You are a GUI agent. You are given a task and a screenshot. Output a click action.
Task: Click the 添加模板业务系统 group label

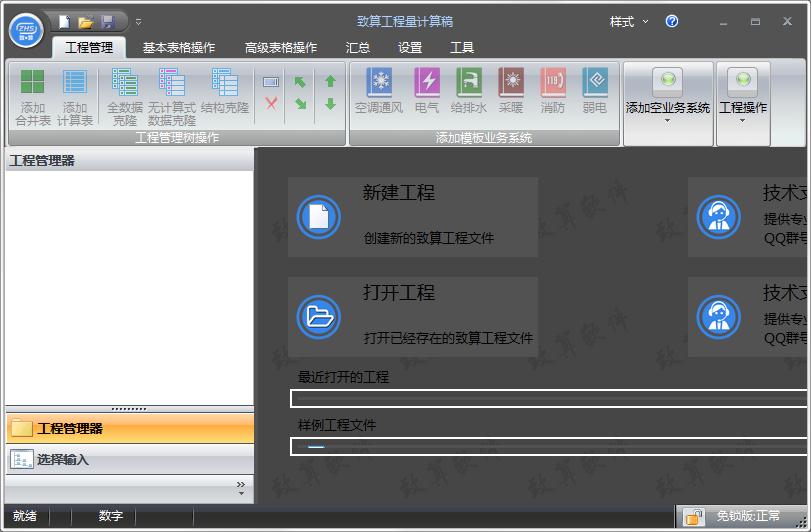click(484, 138)
